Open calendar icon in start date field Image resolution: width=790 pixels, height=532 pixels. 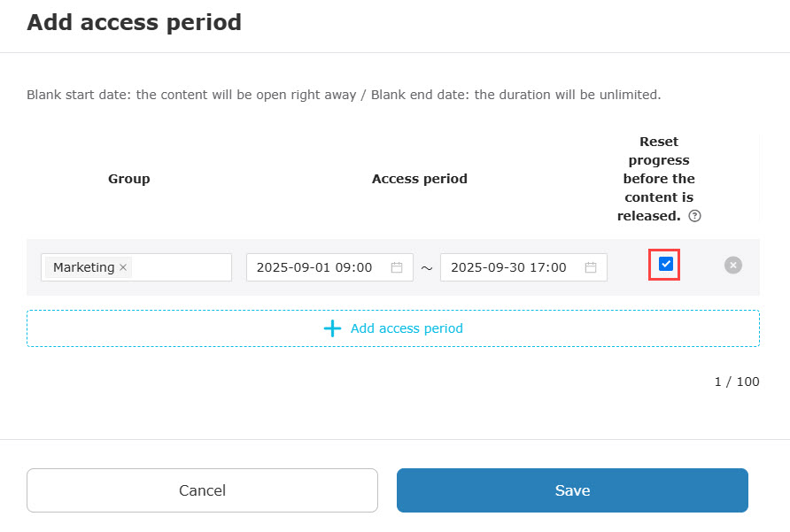click(x=397, y=267)
